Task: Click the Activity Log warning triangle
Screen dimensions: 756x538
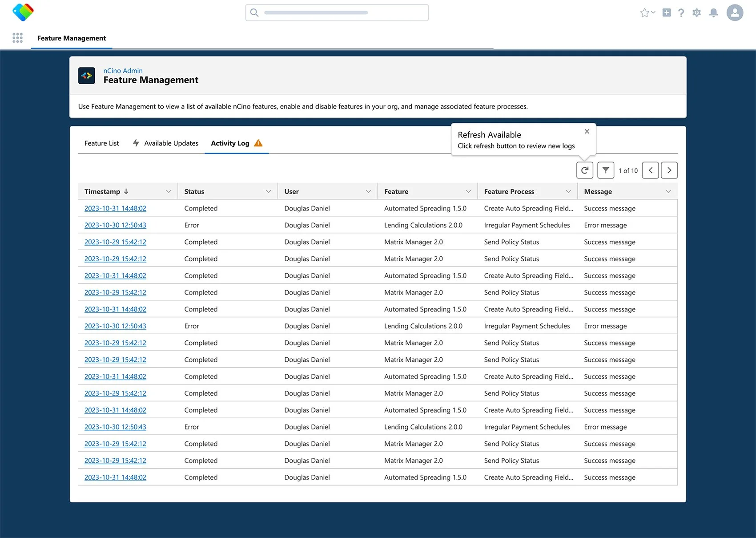Action: click(258, 143)
